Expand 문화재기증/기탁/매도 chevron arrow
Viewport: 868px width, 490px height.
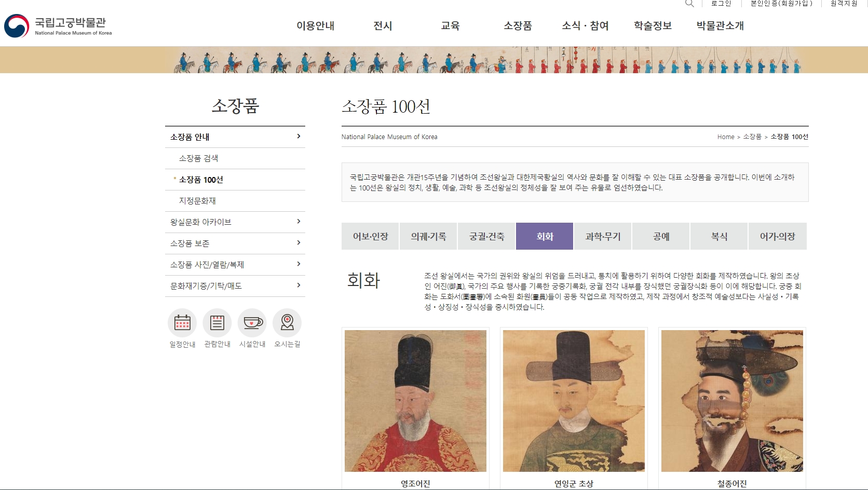coord(299,285)
